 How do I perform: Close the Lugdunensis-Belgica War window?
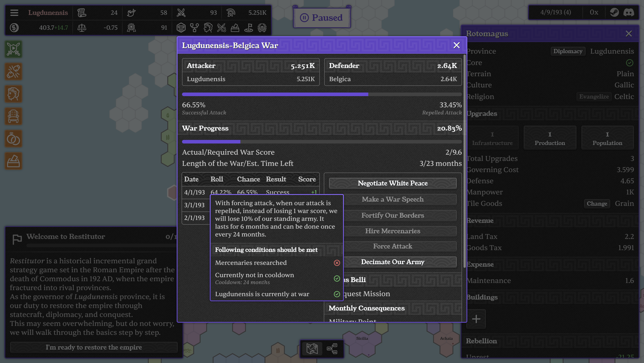(x=456, y=45)
